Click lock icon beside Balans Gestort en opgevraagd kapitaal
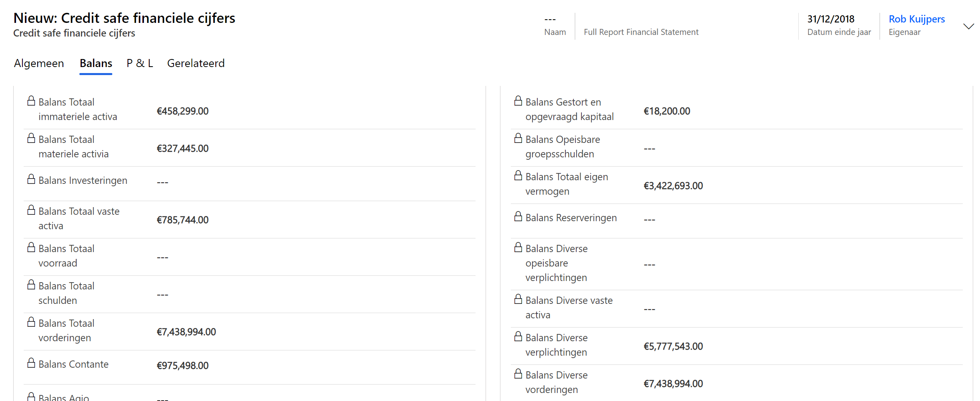This screenshot has height=401, width=980. tap(518, 101)
